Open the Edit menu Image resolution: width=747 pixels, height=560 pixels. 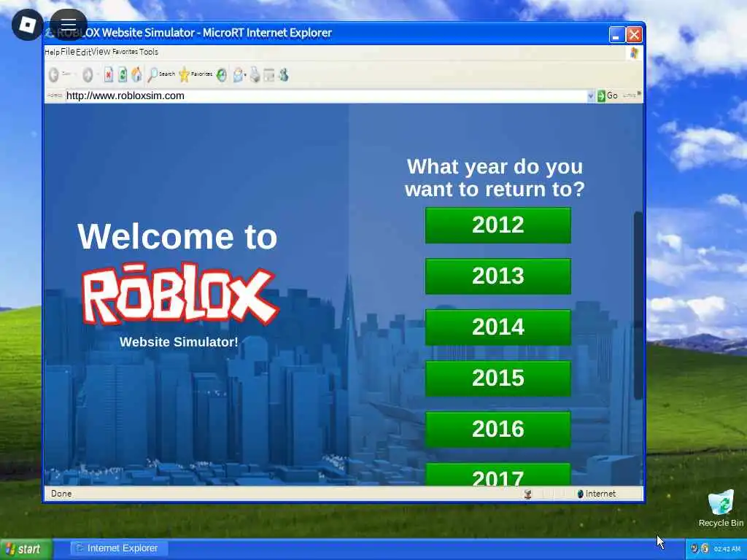(x=83, y=52)
